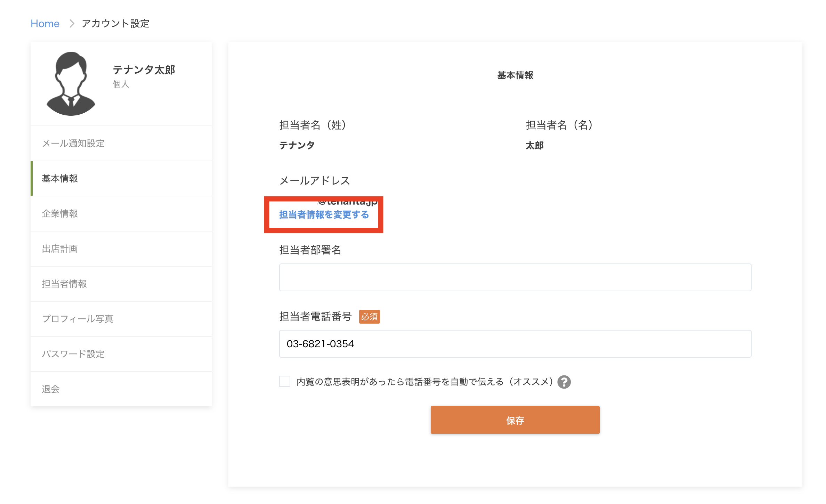
Task: Click the profile avatar silhouette image
Action: click(x=71, y=84)
